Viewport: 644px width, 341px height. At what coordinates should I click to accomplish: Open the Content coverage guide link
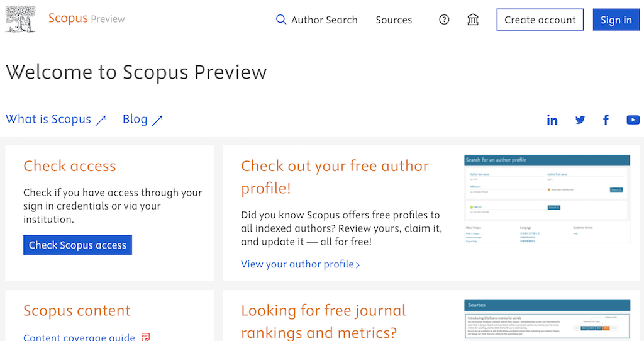[x=79, y=337]
